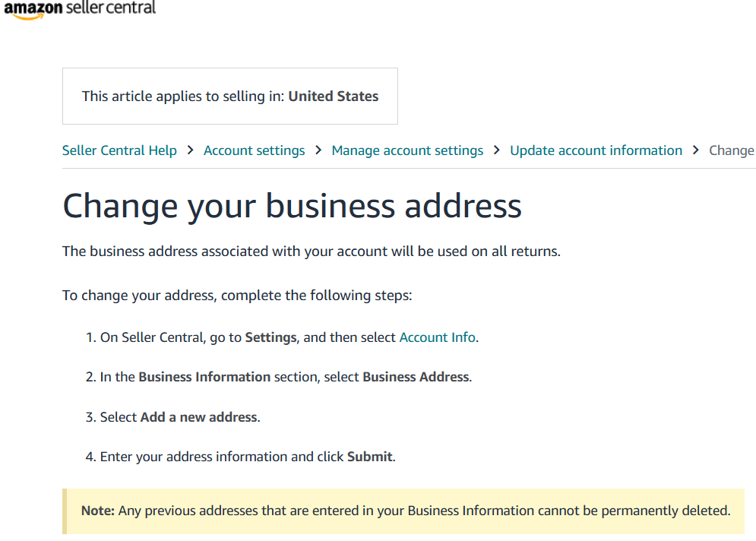Click the returns address description sentence
Viewport: 756px width, 541px height.
312,252
